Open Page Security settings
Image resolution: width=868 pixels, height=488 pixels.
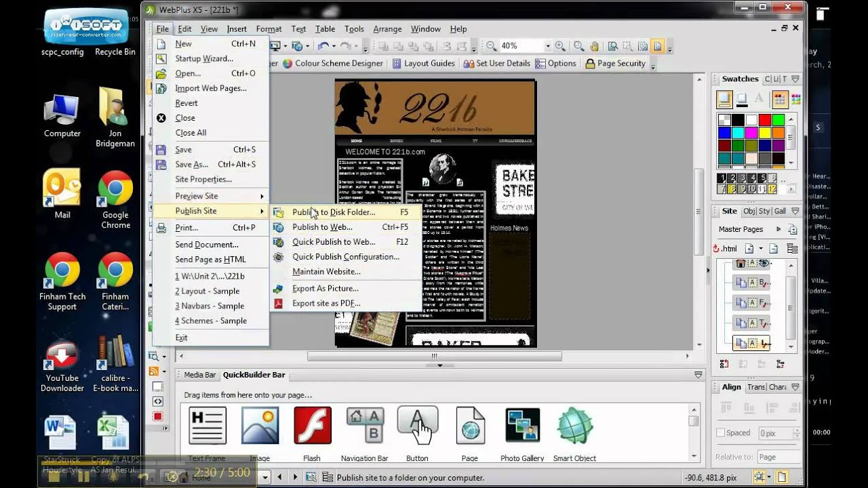click(615, 63)
